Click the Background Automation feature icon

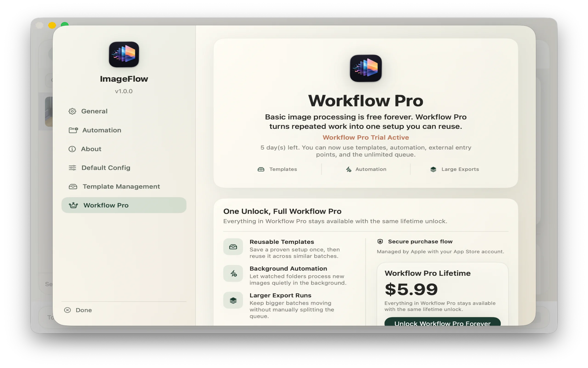pyautogui.click(x=233, y=273)
